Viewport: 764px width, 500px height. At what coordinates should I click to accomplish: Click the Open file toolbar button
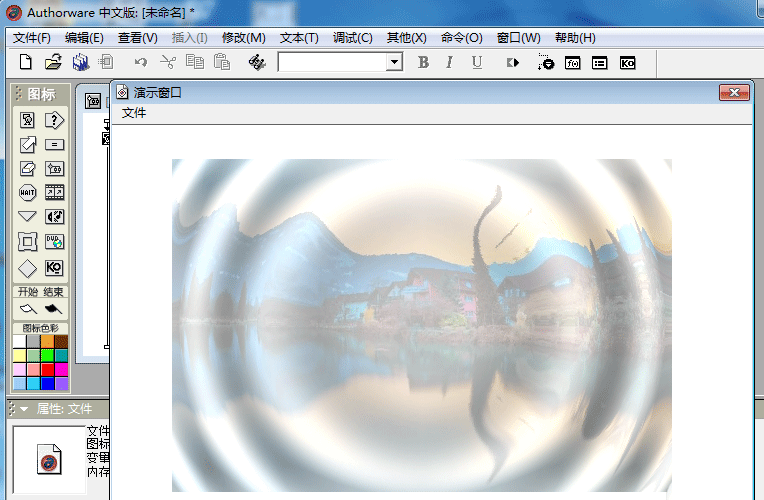[53, 63]
